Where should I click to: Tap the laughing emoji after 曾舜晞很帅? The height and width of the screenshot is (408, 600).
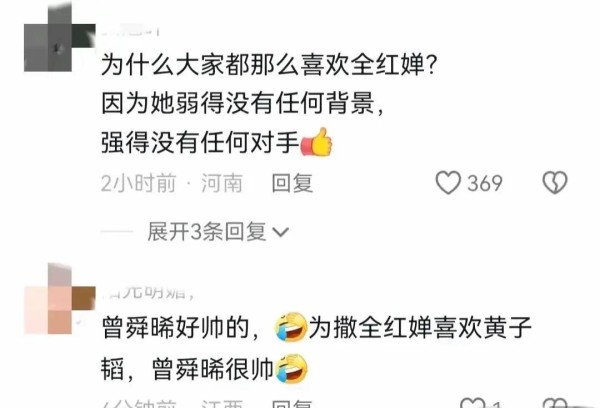point(291,369)
